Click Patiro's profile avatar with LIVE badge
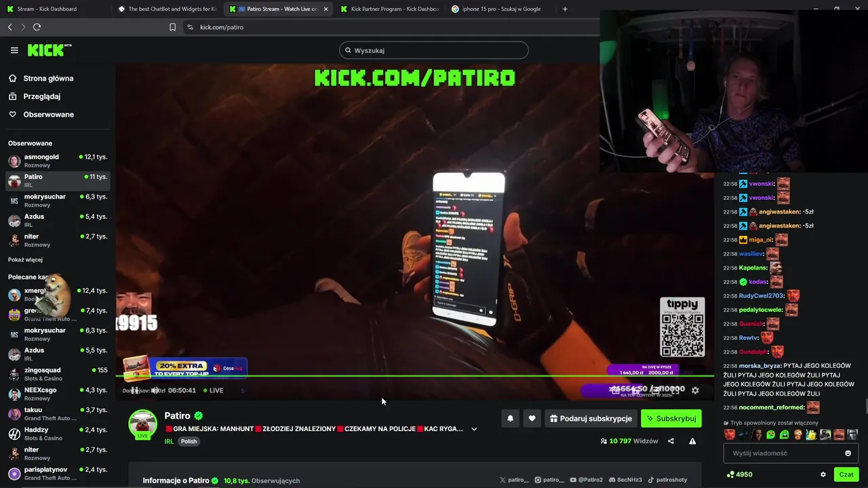The image size is (868, 488). [142, 424]
